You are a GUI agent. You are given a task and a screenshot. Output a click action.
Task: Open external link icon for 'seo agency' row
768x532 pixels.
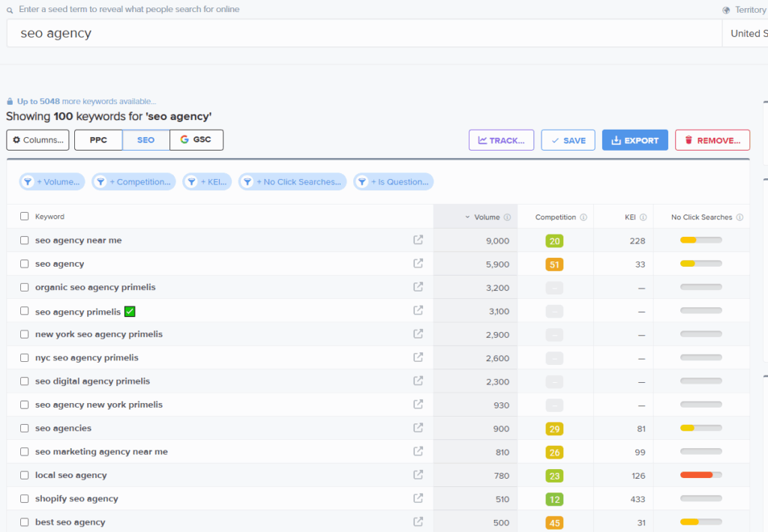(418, 263)
